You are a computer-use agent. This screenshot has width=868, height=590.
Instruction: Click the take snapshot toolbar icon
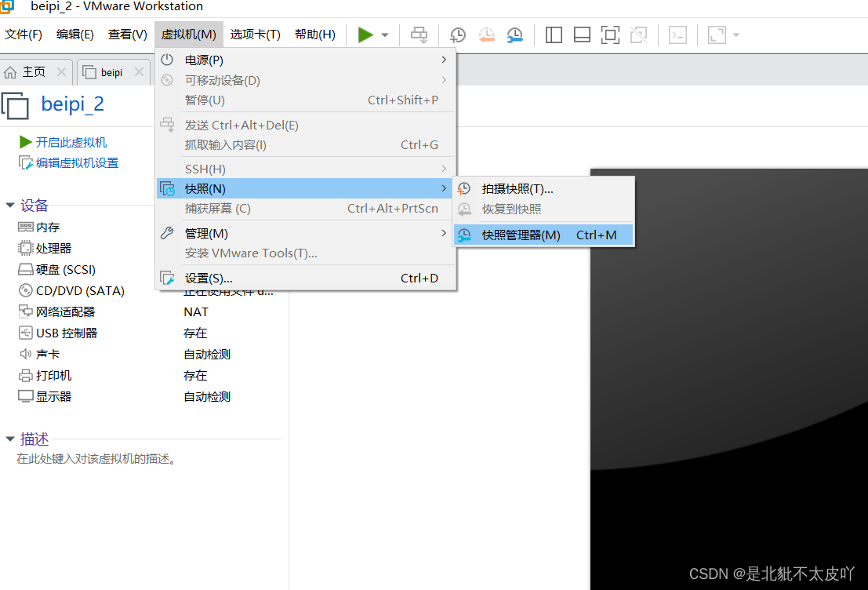(458, 35)
